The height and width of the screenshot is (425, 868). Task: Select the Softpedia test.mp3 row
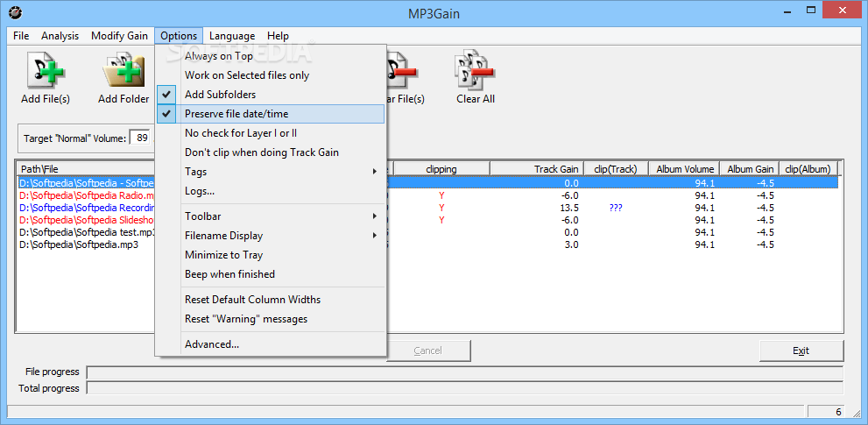click(x=87, y=232)
